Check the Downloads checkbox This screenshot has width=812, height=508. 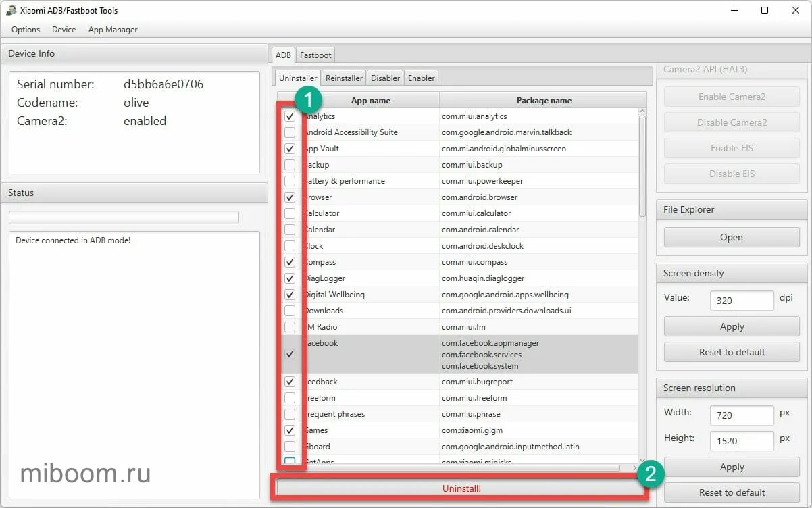pos(290,311)
